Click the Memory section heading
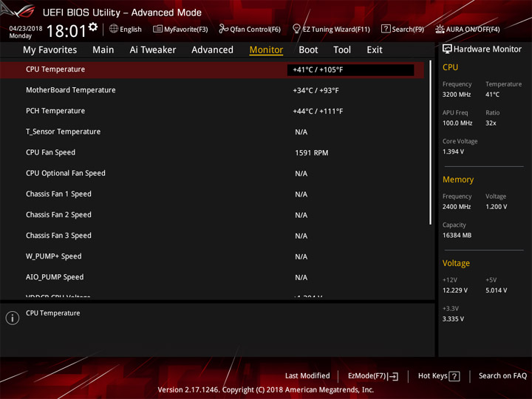 point(457,180)
